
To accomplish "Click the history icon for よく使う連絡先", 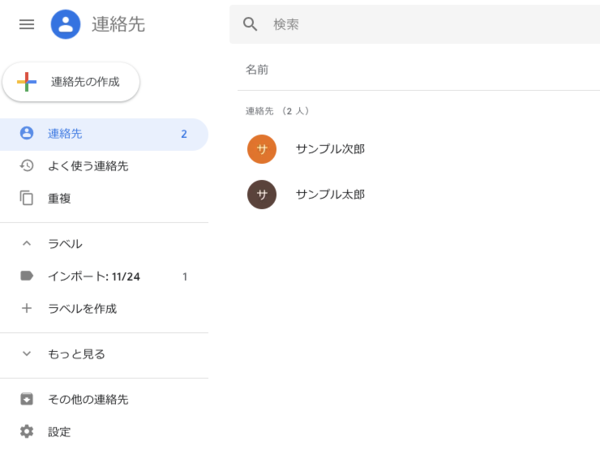I will click(27, 166).
